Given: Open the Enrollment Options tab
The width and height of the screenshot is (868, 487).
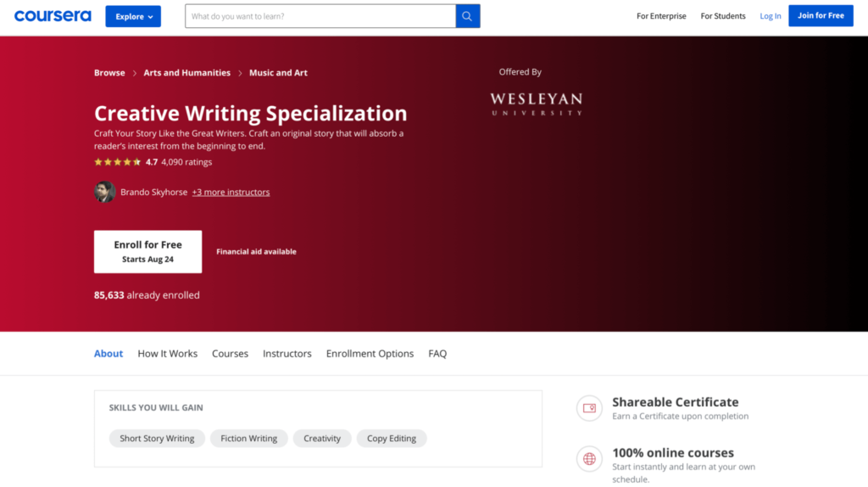Looking at the screenshot, I should [370, 354].
